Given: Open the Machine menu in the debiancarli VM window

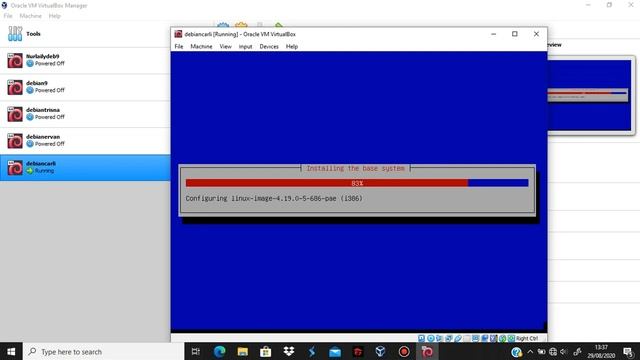Looking at the screenshot, I should pos(201,47).
